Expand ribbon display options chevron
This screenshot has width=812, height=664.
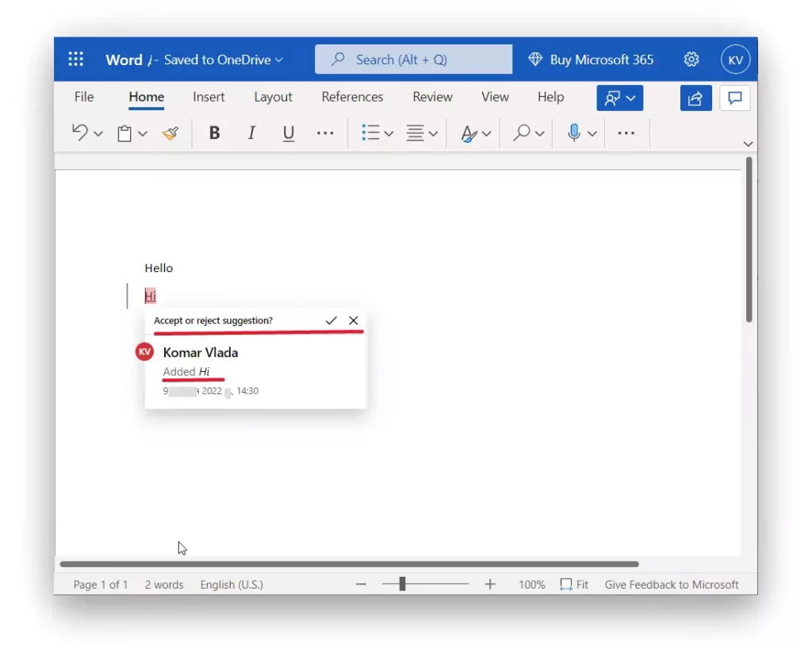point(748,144)
